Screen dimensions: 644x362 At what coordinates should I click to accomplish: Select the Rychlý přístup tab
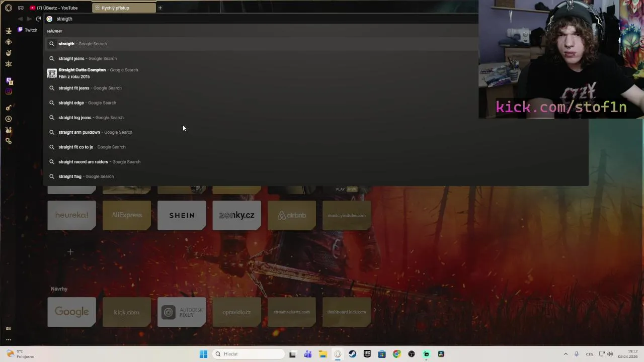123,8
